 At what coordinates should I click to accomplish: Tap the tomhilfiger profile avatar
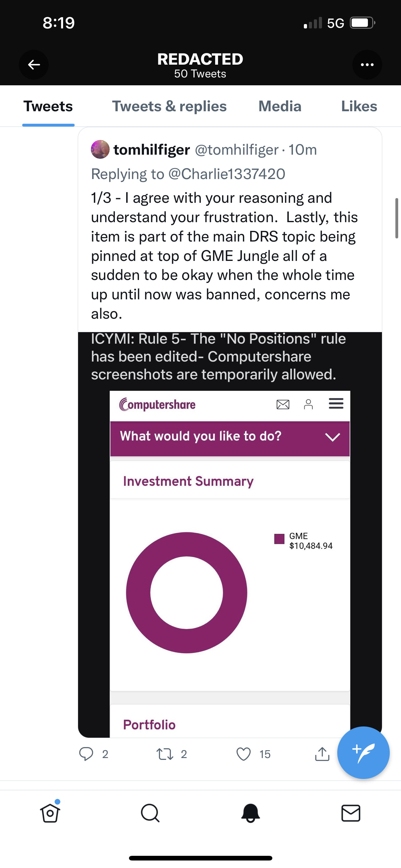(100, 150)
